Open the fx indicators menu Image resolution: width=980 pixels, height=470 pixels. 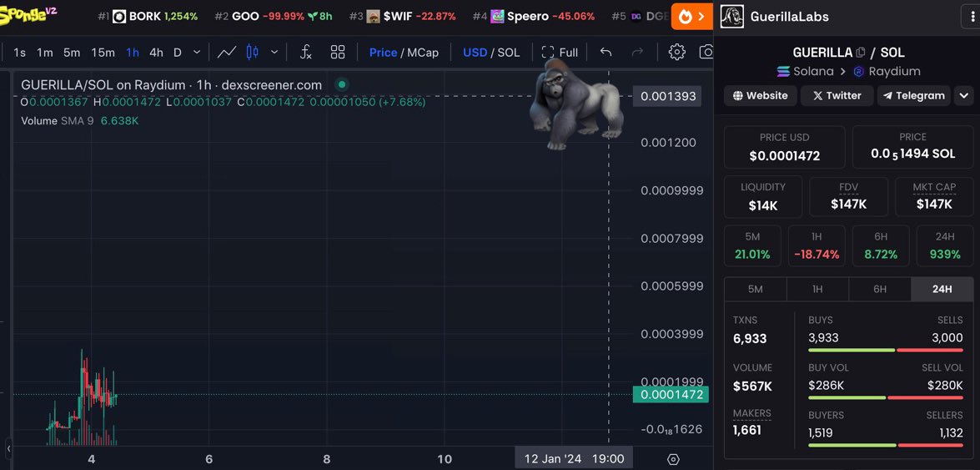coord(305,52)
